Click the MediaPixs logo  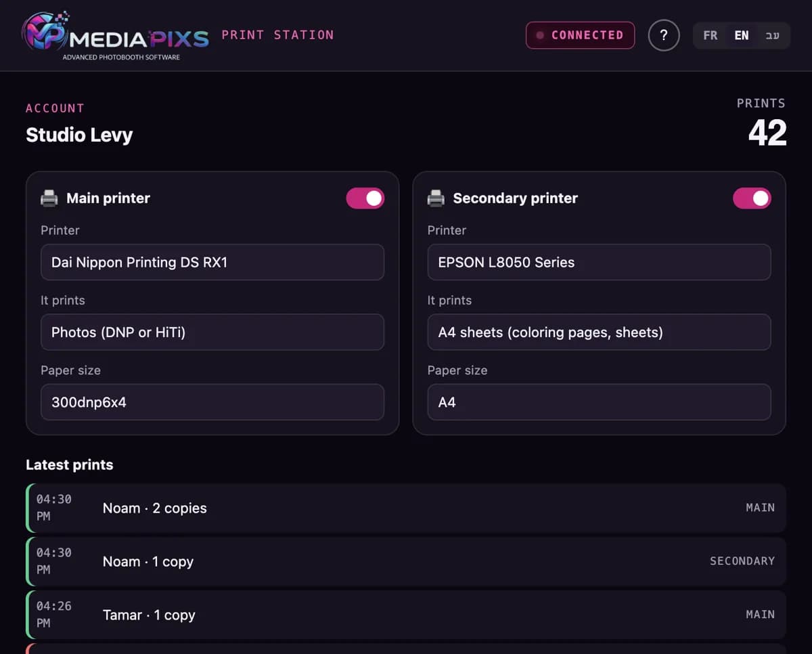click(115, 35)
